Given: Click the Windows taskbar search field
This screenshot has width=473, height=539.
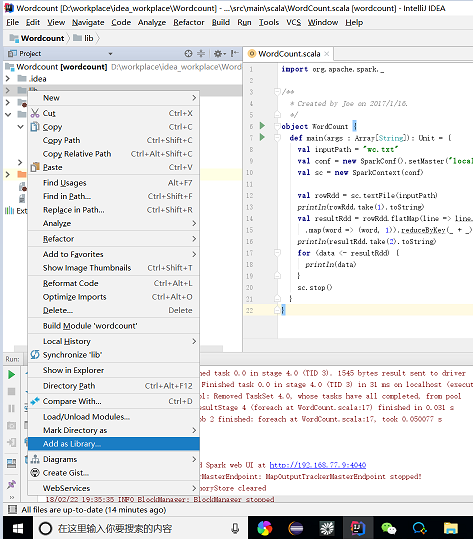Looking at the screenshot, I should (x=140, y=528).
